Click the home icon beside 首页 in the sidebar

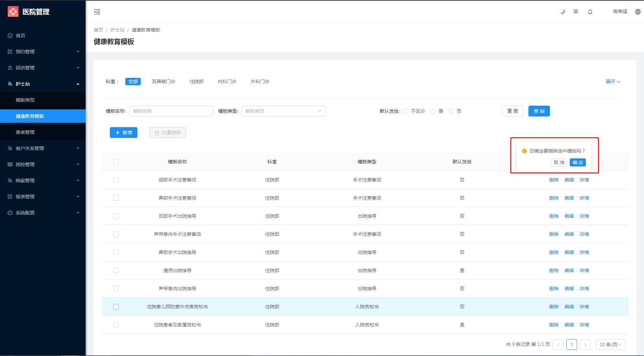click(10, 36)
